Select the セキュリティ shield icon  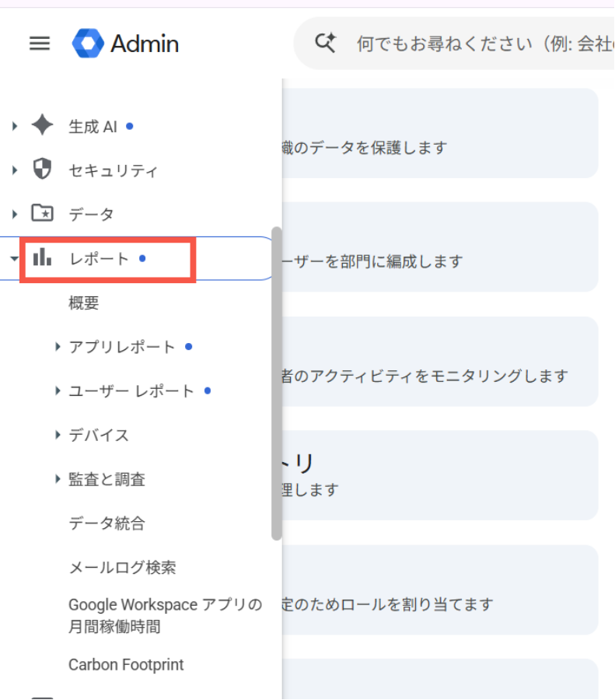tap(43, 169)
